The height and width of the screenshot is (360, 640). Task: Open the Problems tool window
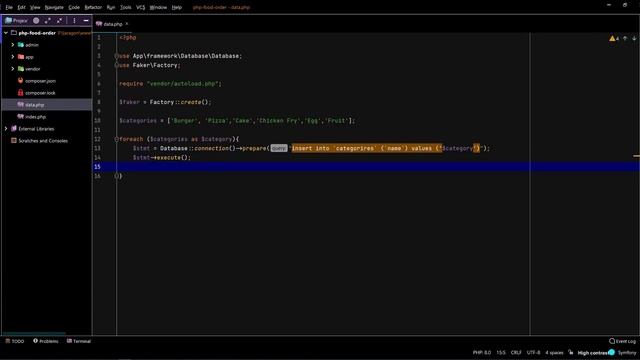pyautogui.click(x=46, y=341)
